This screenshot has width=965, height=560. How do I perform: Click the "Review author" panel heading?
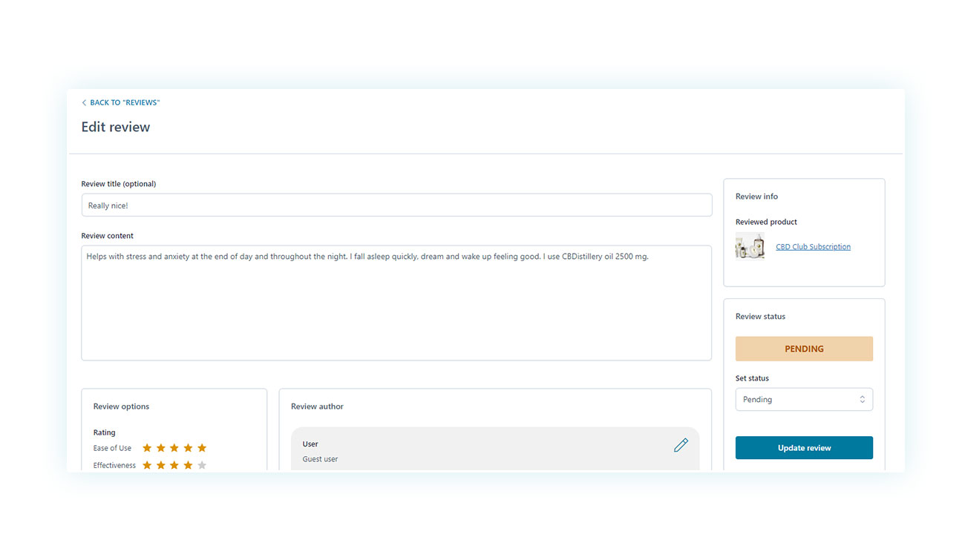click(317, 406)
